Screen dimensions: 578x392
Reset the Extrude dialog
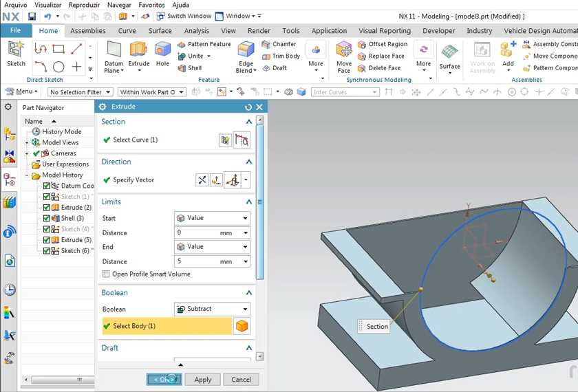click(x=248, y=107)
